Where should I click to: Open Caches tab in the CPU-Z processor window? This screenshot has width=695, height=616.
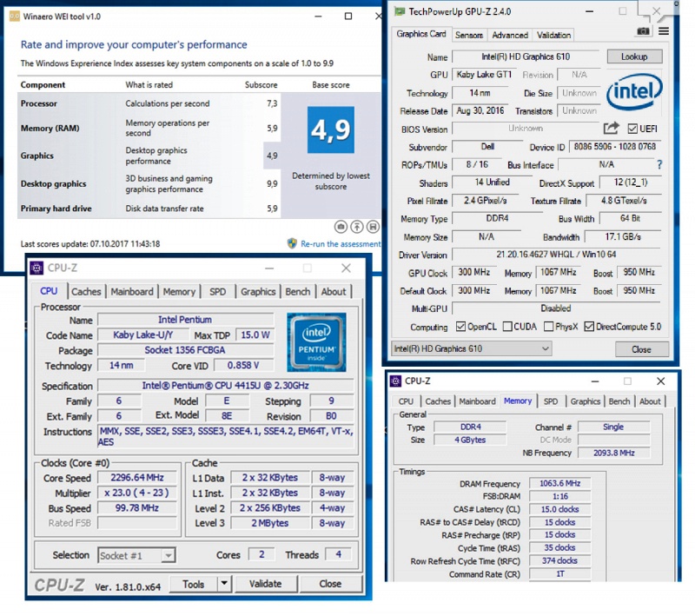(86, 292)
